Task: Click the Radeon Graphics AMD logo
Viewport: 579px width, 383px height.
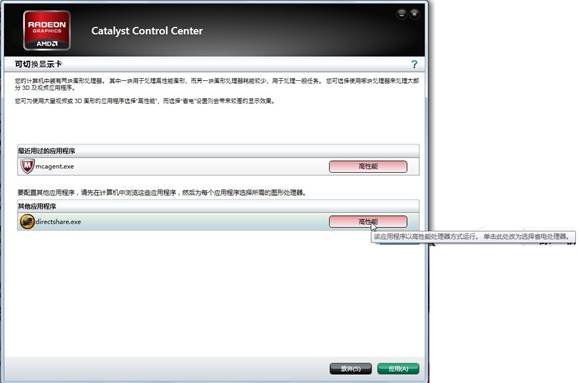Action: point(47,30)
